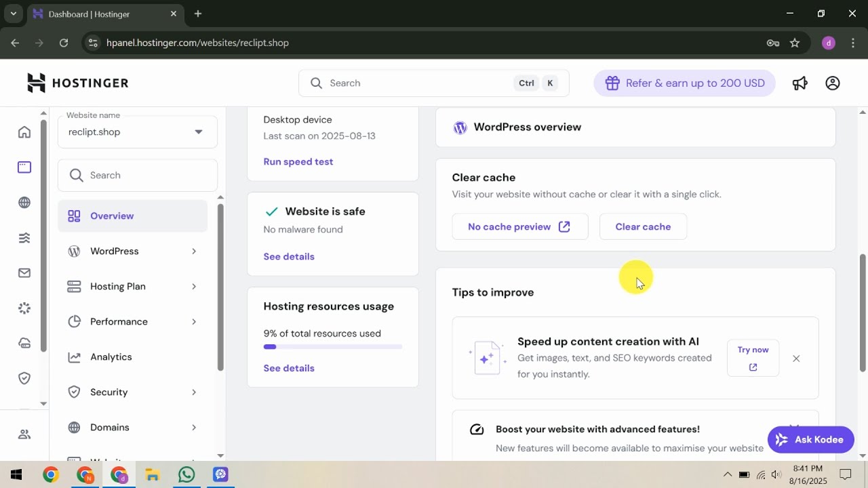Expand the Security sidebar menu

click(x=133, y=392)
